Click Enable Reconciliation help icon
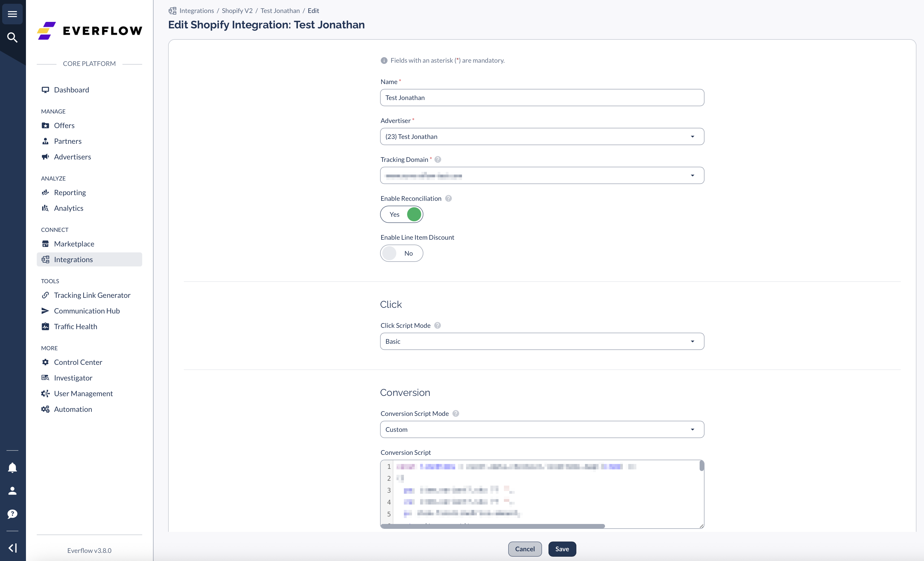Image resolution: width=924 pixels, height=561 pixels. coord(448,199)
